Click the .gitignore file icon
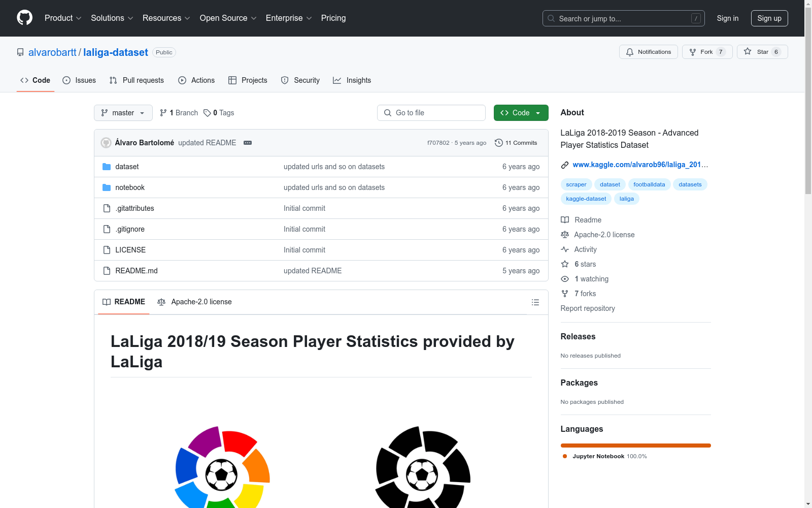812x508 pixels. pos(107,229)
